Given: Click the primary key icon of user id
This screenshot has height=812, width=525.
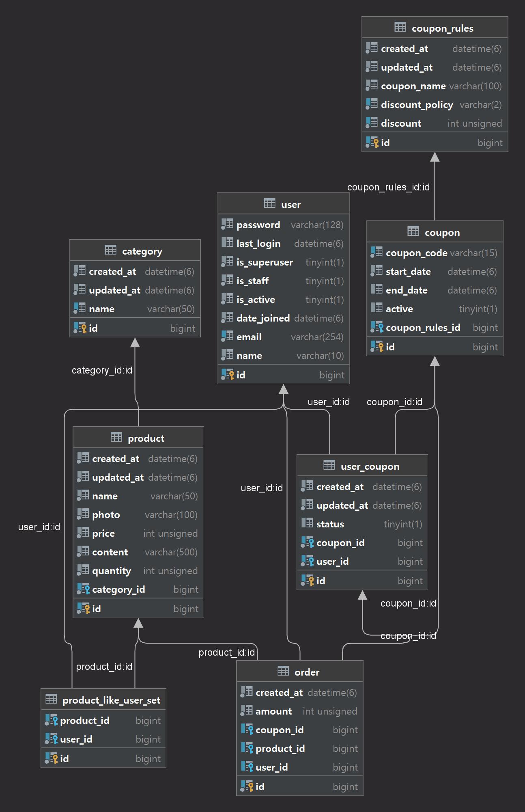Looking at the screenshot, I should point(228,374).
